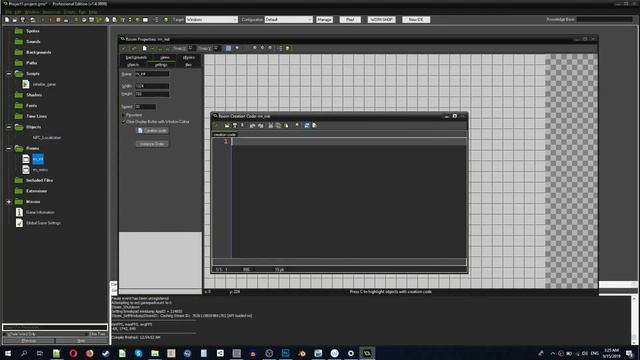Toggle the Persistent checkbox
Image resolution: width=640 pixels, height=360 pixels.
pos(124,115)
